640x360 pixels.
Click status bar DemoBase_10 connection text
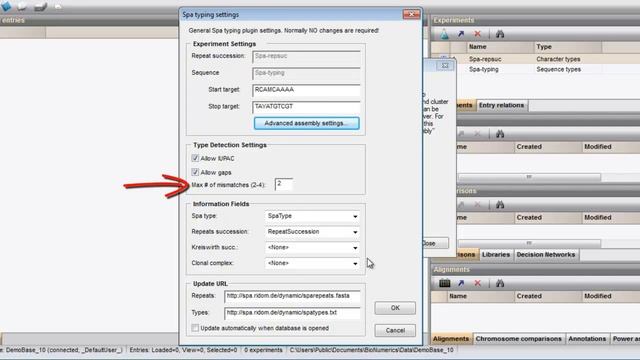(62, 350)
